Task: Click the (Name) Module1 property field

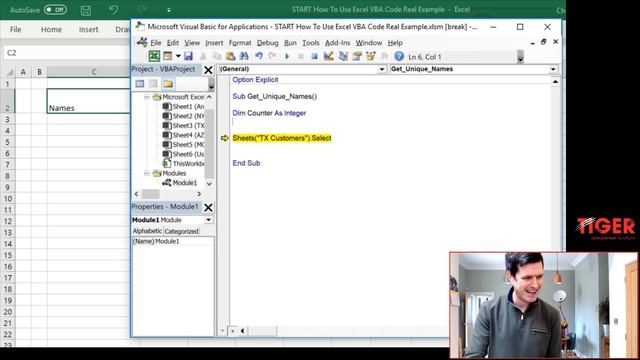Action: [172, 242]
